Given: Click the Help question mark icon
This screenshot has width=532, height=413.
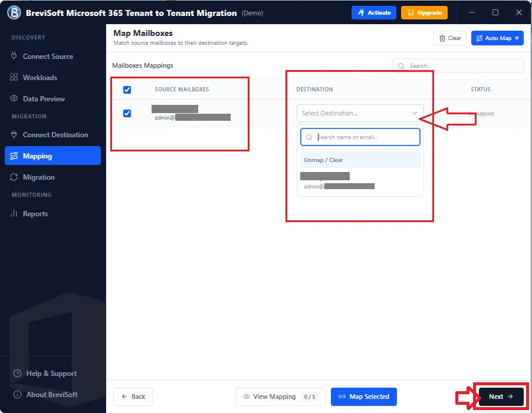Looking at the screenshot, I should point(17,374).
